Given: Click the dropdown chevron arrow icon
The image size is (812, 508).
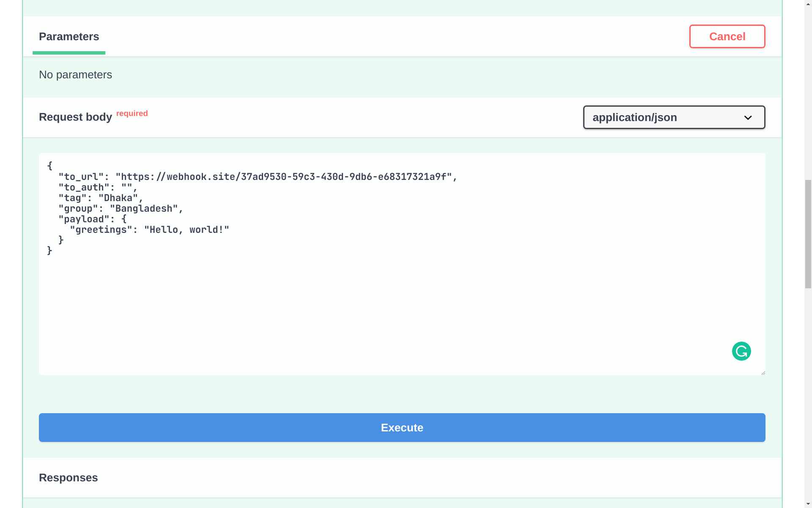Looking at the screenshot, I should [x=748, y=118].
